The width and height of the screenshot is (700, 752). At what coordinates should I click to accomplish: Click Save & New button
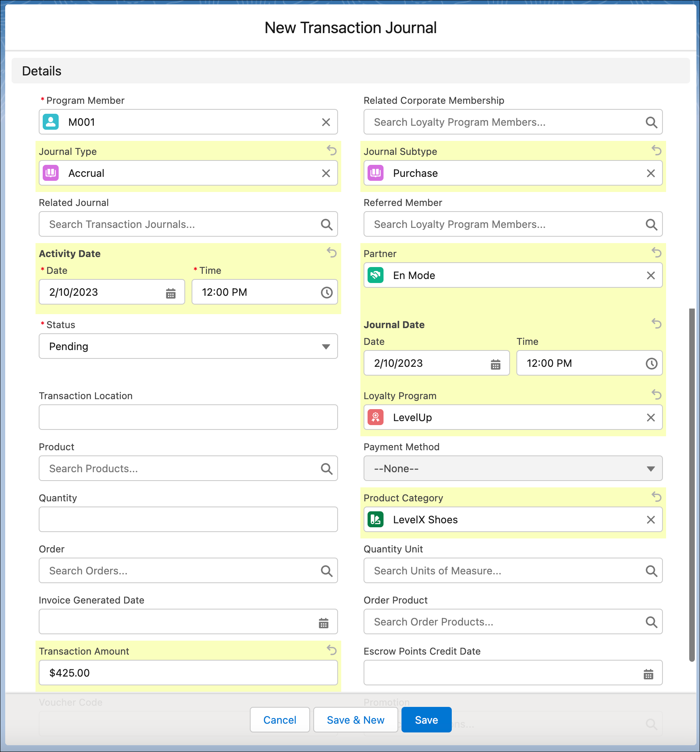pyautogui.click(x=356, y=720)
